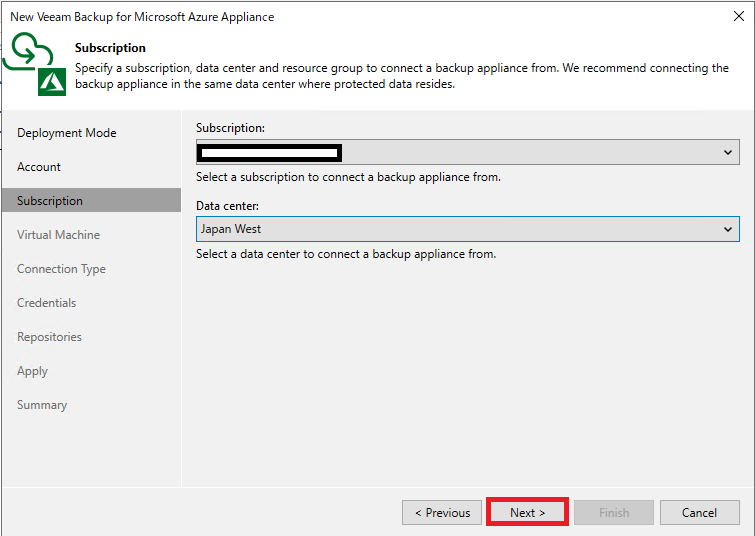Go to the Account step
The height and width of the screenshot is (536, 755).
(x=39, y=167)
